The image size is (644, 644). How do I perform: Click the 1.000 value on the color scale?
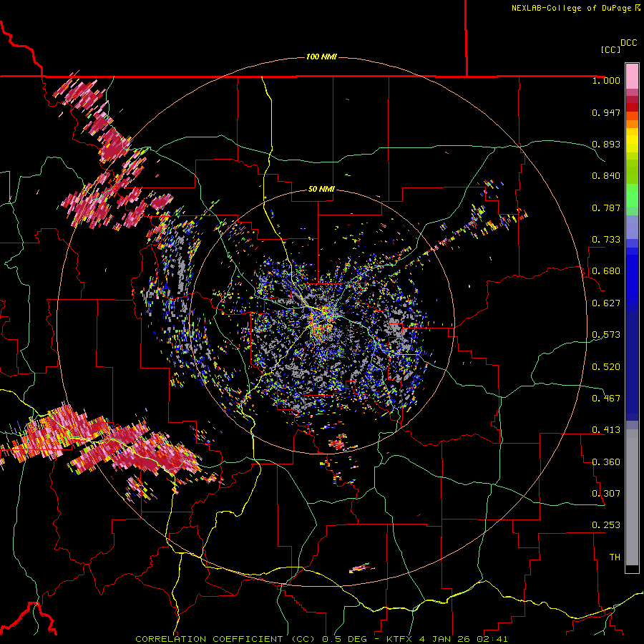pos(606,80)
